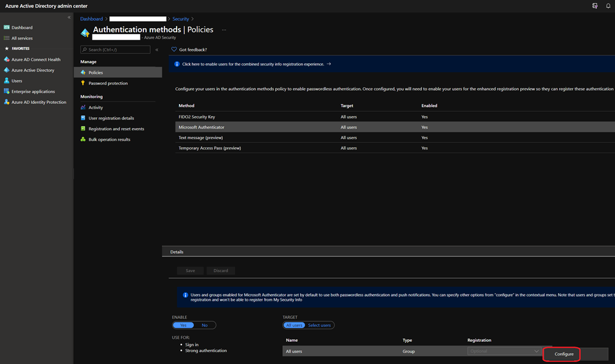This screenshot has width=615, height=364.
Task: Expand the Registration dropdown for All users
Action: point(503,351)
